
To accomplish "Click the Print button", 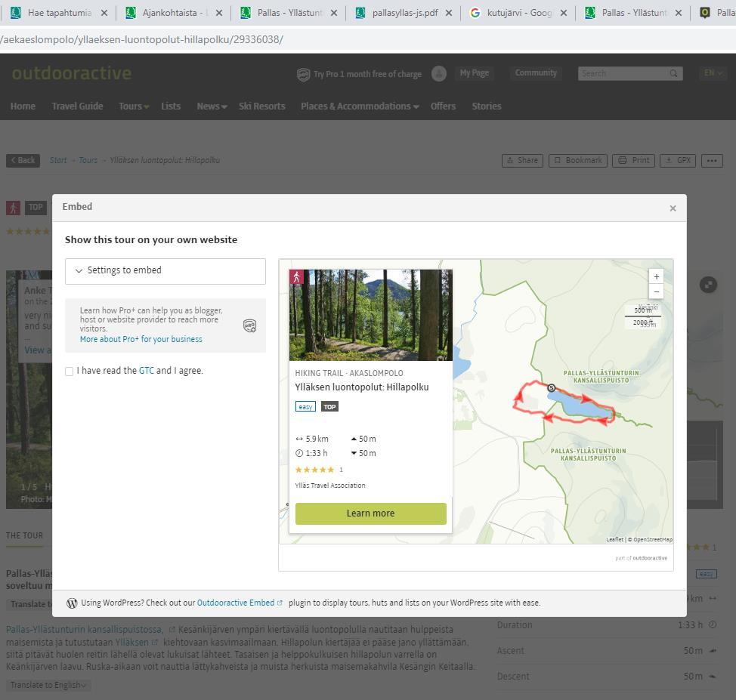I will (x=634, y=160).
